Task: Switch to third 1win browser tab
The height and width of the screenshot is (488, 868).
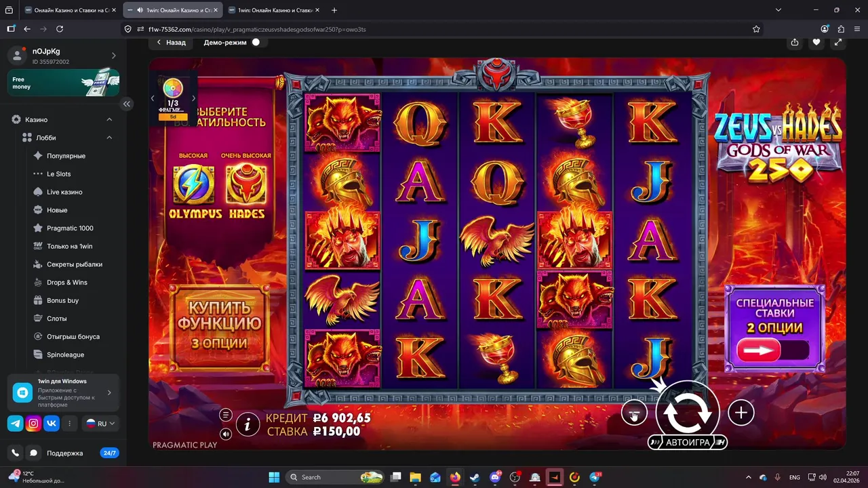Action: pyautogui.click(x=273, y=10)
